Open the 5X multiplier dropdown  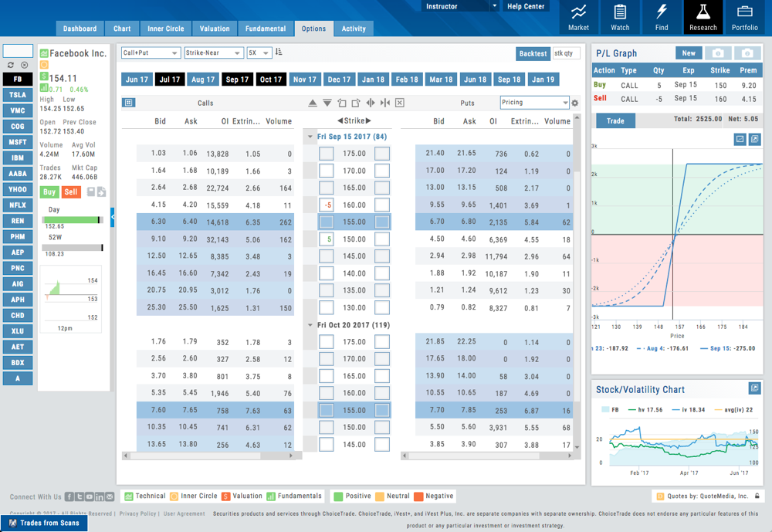coord(259,53)
